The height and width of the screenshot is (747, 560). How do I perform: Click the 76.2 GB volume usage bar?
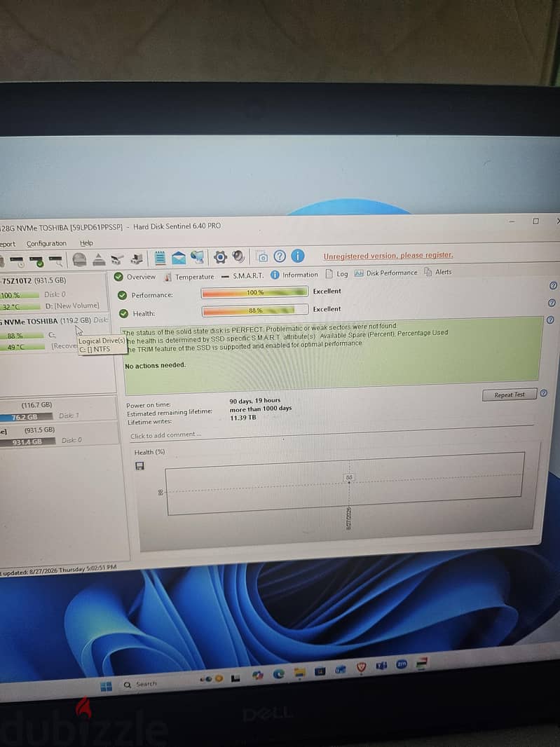[26, 417]
